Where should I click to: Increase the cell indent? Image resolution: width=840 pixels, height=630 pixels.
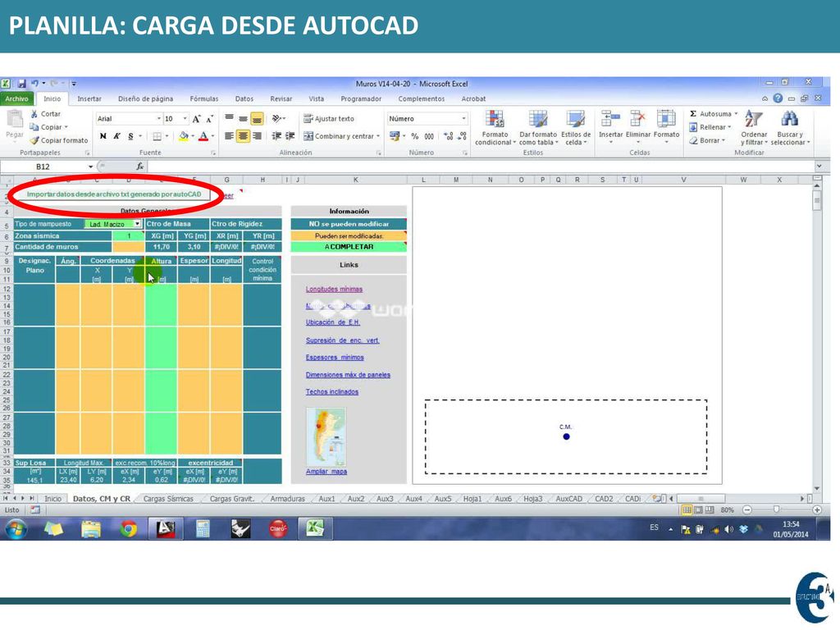coord(290,136)
